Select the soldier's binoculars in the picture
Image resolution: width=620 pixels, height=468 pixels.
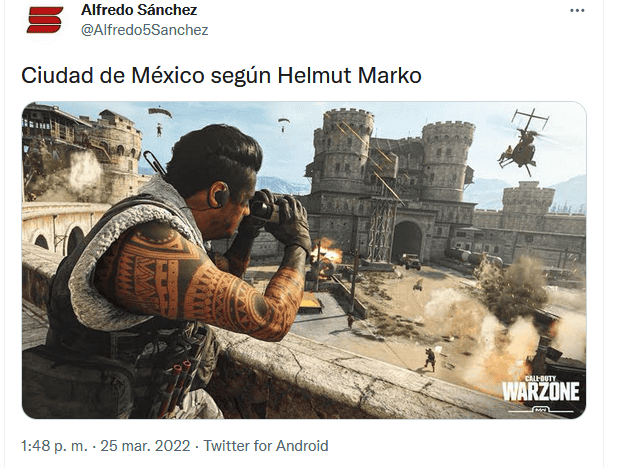(266, 208)
